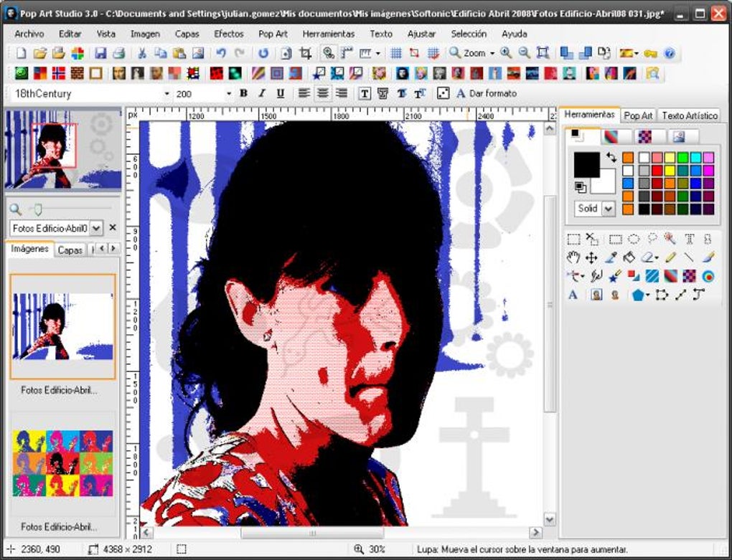The image size is (732, 560).
Task: Click the Save floppy disk icon
Action: [x=100, y=53]
